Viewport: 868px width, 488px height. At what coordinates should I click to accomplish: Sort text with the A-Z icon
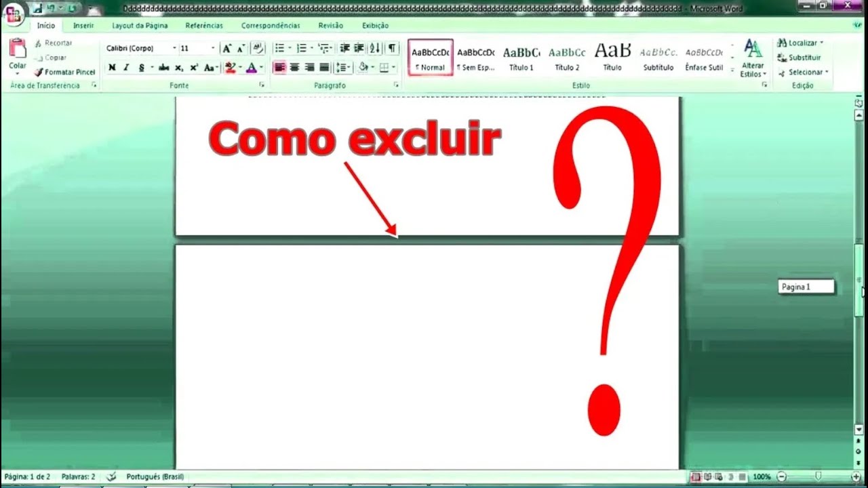pos(374,48)
